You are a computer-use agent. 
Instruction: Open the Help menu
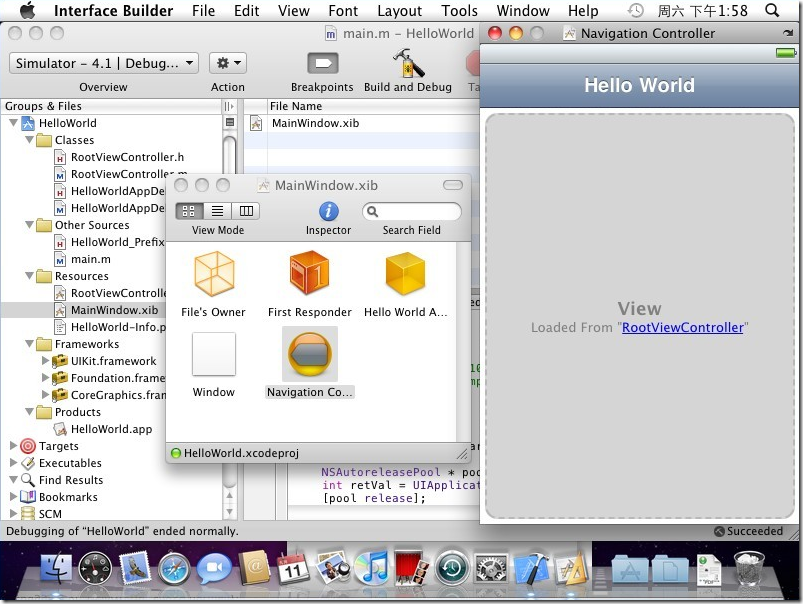pos(583,10)
